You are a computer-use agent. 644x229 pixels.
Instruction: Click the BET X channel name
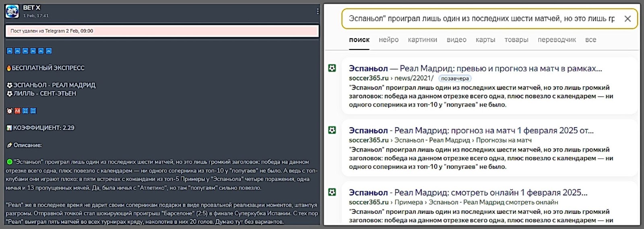(31, 8)
